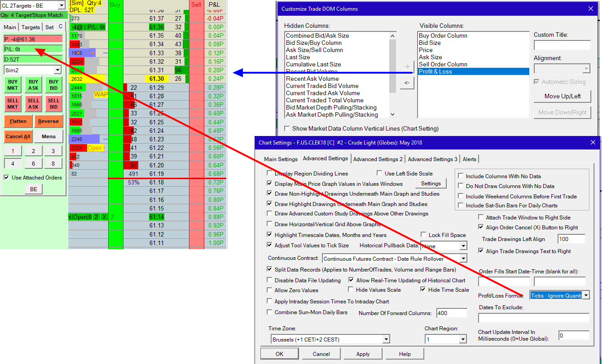The width and height of the screenshot is (602, 364).
Task: Enable Show Market Data Column Vertical Lines
Action: [x=287, y=128]
